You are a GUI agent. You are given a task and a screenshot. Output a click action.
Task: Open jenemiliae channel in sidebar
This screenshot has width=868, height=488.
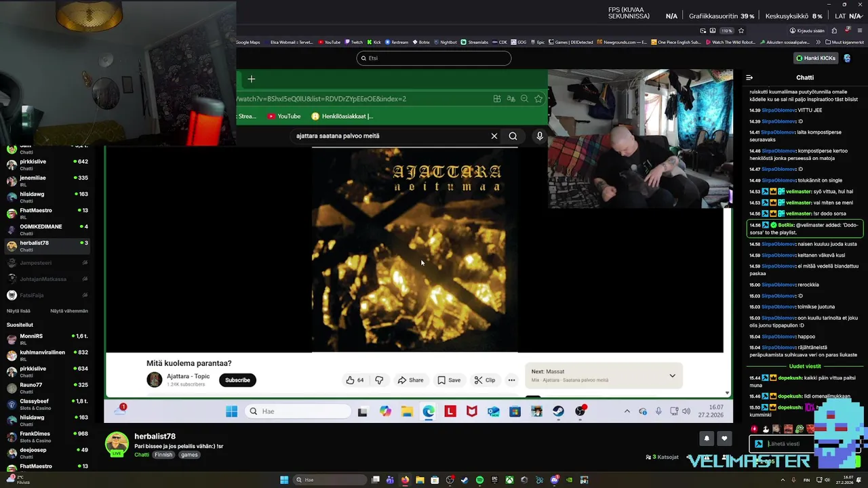pos(47,181)
